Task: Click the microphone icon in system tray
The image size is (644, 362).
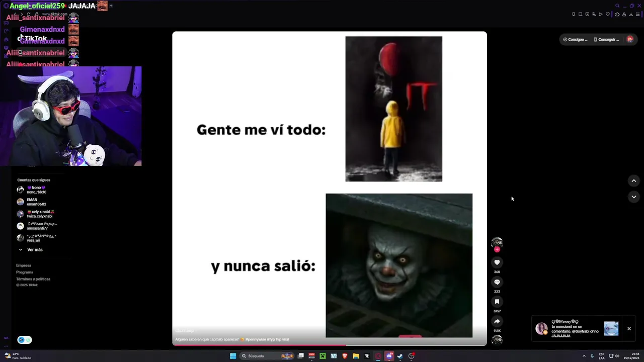Action: pyautogui.click(x=592, y=356)
